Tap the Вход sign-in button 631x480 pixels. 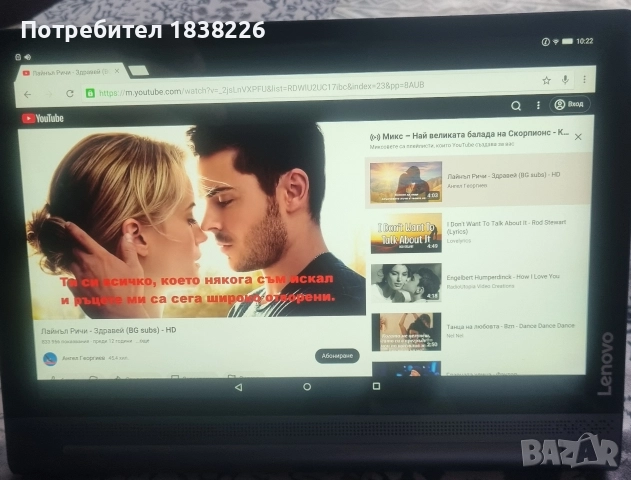pos(569,105)
